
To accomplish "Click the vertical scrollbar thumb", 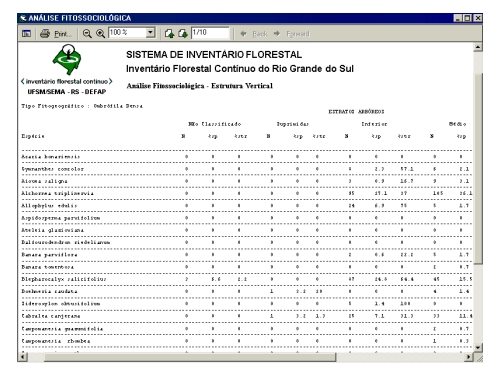I will tap(478, 169).
